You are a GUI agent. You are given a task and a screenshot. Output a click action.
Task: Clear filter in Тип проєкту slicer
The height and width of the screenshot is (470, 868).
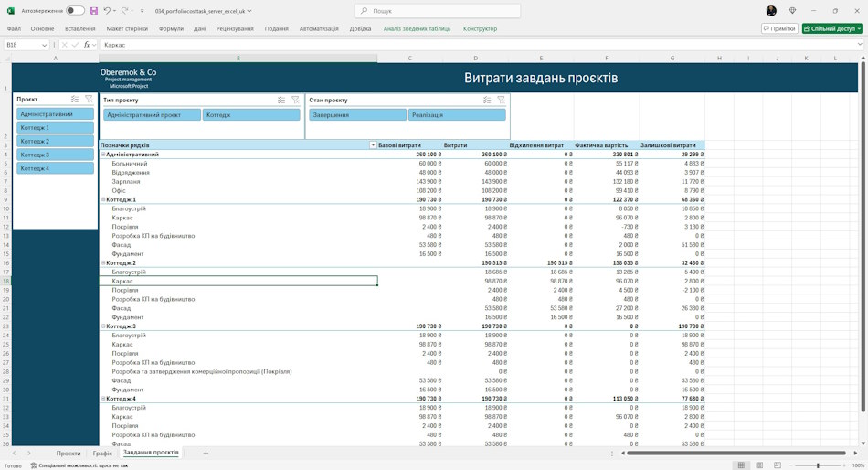(295, 100)
